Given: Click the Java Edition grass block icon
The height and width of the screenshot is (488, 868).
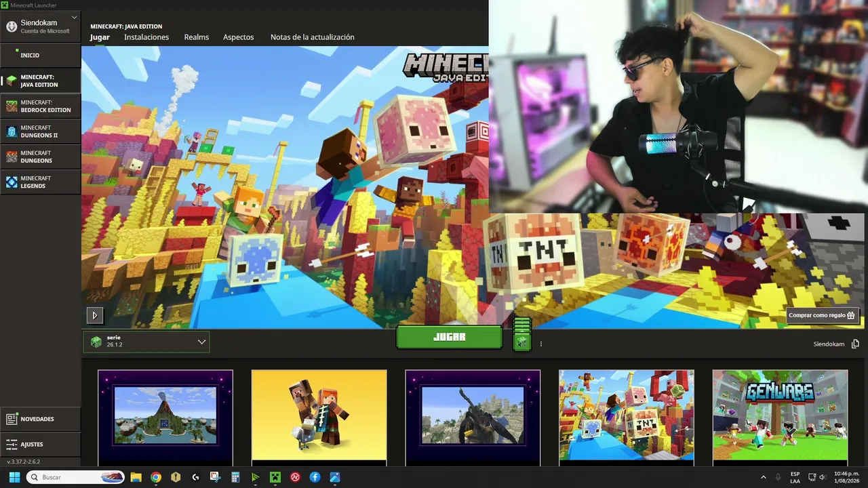Looking at the screenshot, I should pyautogui.click(x=12, y=81).
